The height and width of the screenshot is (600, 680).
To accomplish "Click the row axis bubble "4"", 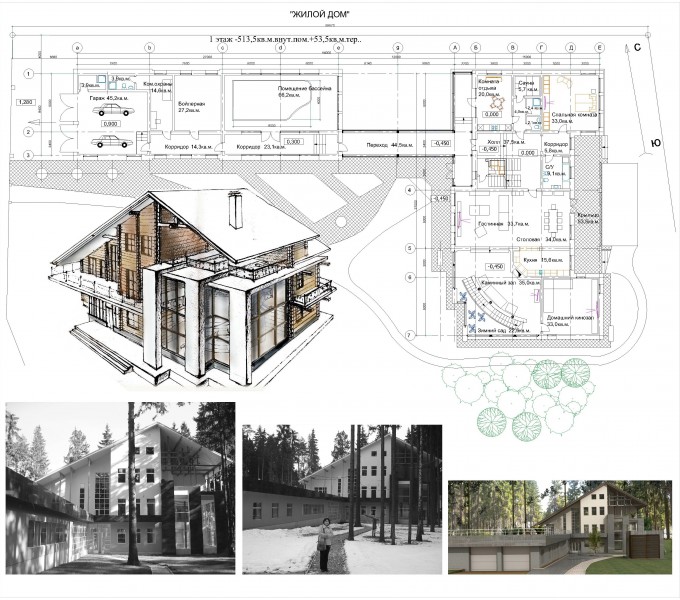I will [410, 190].
